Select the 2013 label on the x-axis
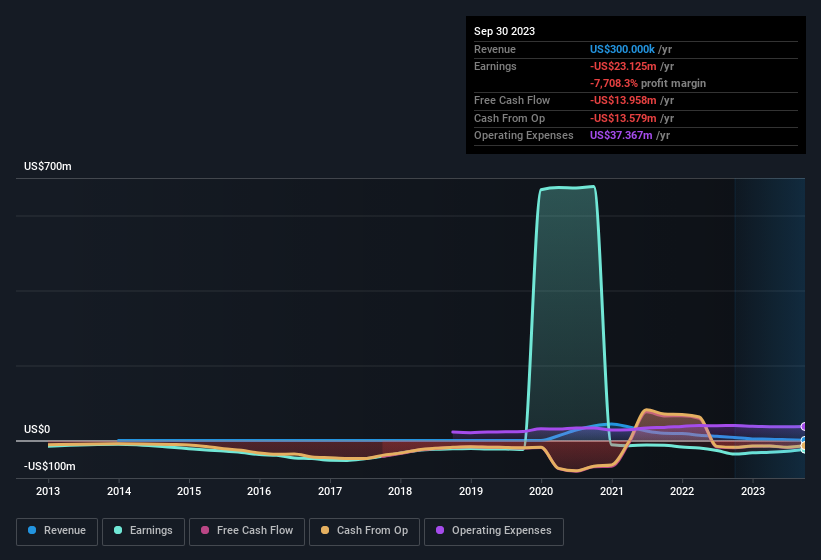This screenshot has width=821, height=560. pos(48,491)
